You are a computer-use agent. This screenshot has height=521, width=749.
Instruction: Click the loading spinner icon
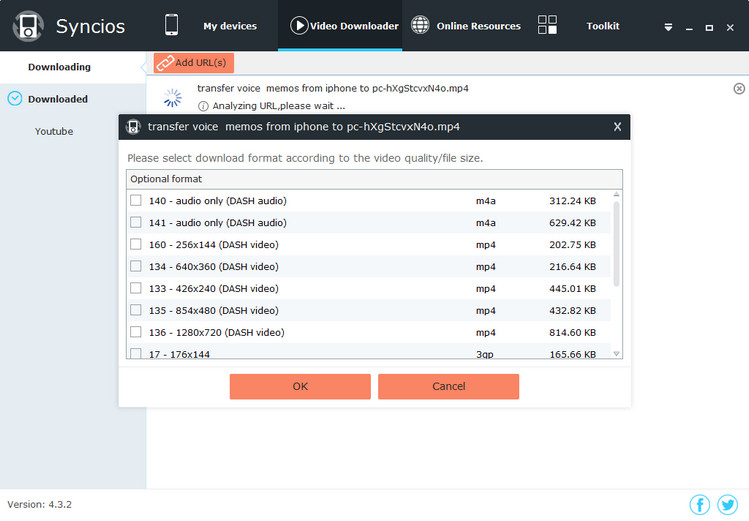172,97
